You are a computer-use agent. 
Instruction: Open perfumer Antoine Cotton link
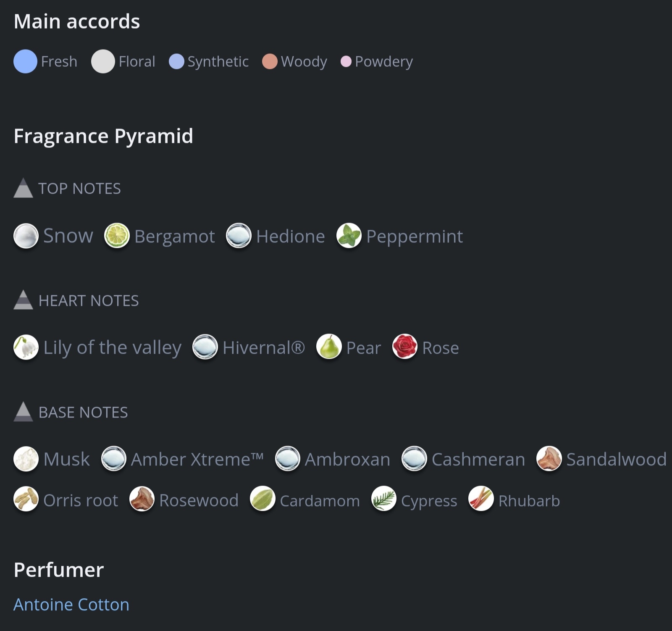pyautogui.click(x=71, y=605)
